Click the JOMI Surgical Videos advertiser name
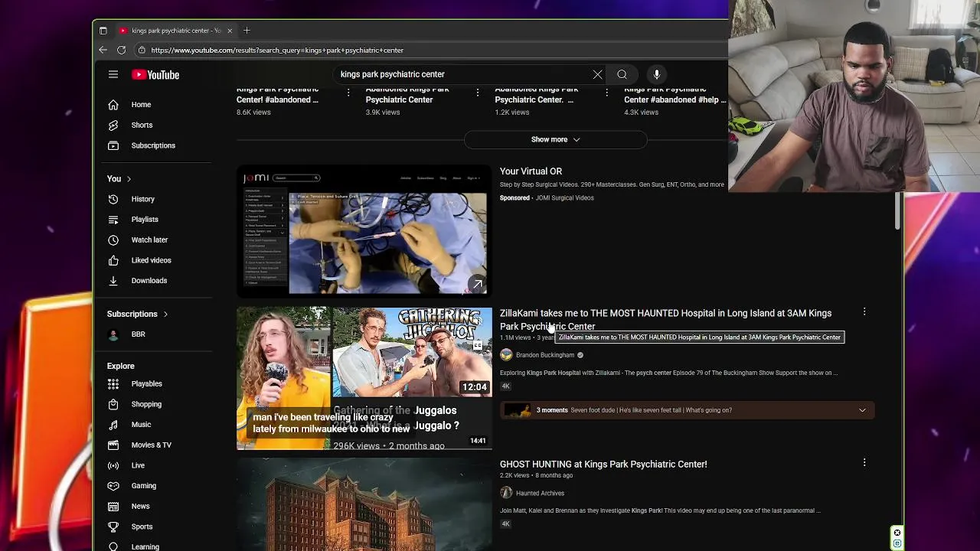The height and width of the screenshot is (551, 980). click(564, 197)
